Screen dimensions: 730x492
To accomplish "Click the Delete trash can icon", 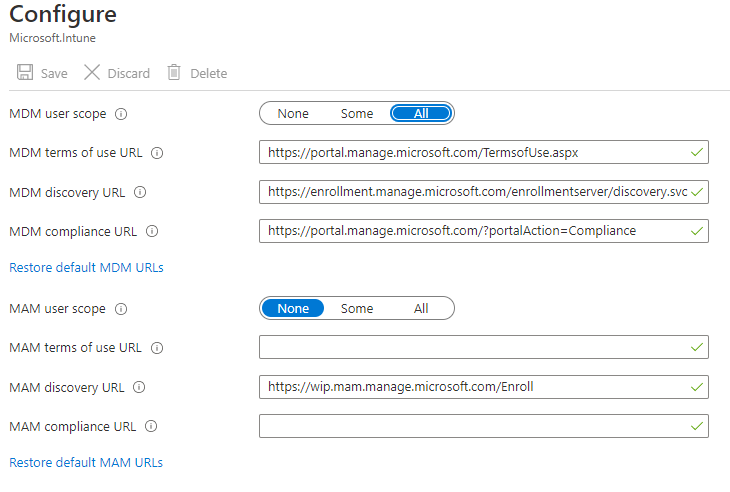I will 174,72.
